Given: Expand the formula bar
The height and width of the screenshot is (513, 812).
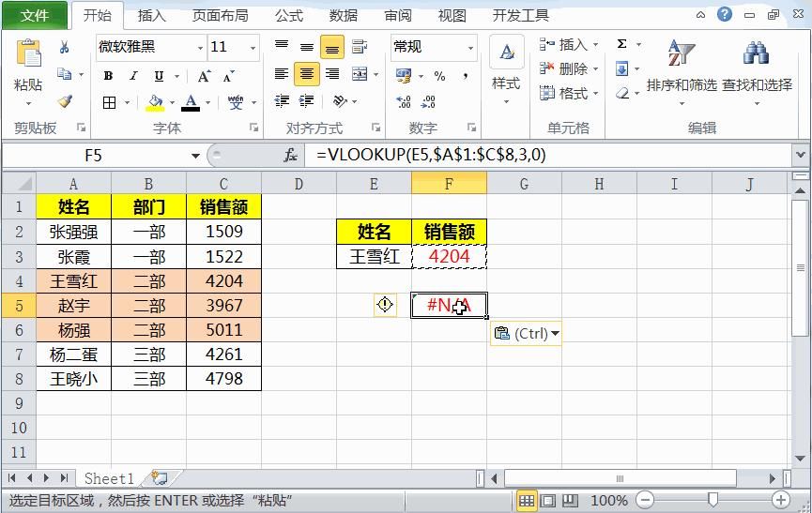Looking at the screenshot, I should tap(800, 155).
